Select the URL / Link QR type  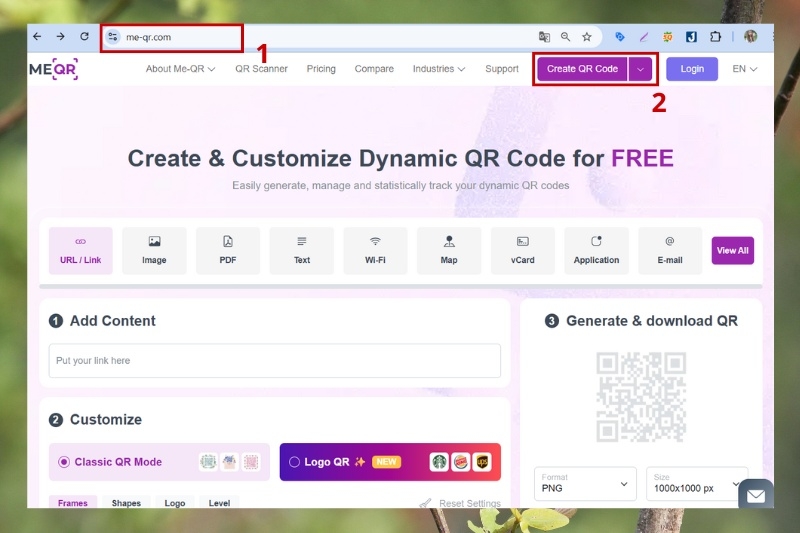coord(81,250)
